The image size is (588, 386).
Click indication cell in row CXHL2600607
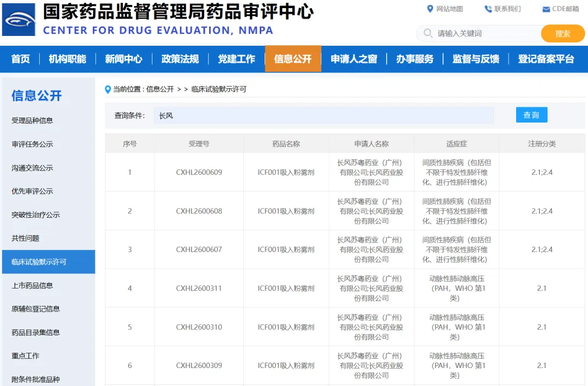click(457, 249)
